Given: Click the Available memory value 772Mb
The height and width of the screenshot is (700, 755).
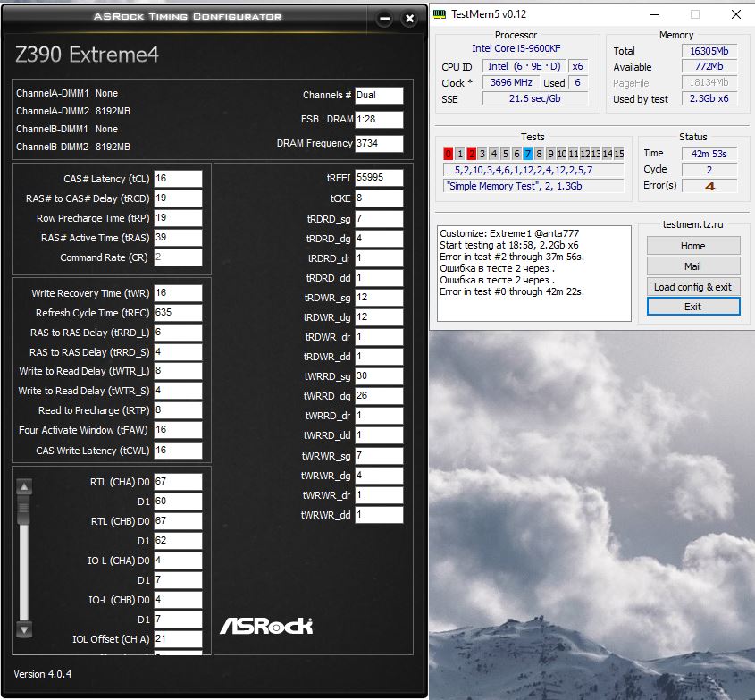Looking at the screenshot, I should [709, 66].
